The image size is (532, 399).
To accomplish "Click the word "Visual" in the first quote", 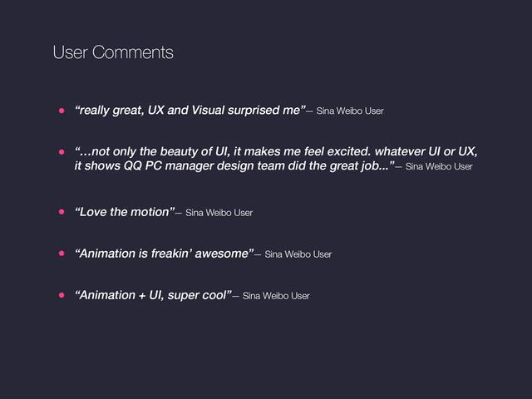I will tap(208, 111).
